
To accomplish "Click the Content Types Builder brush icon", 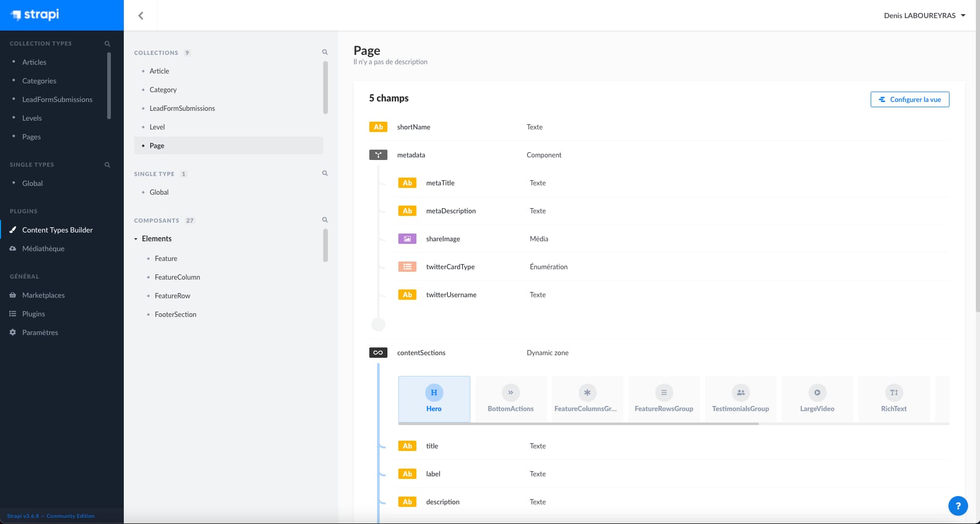I will click(13, 230).
